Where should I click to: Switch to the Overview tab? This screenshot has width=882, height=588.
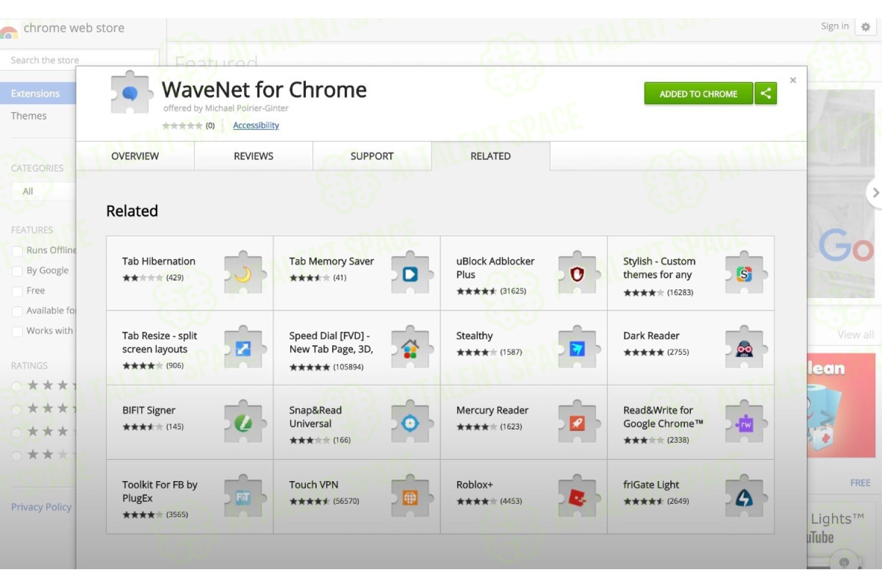click(135, 156)
